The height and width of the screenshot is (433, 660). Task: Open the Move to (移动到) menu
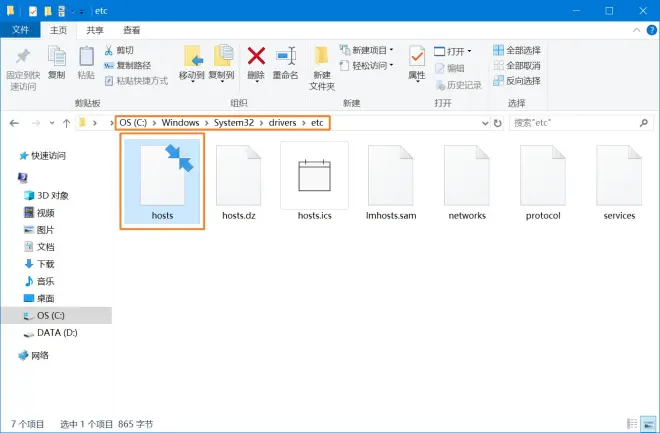click(x=192, y=63)
